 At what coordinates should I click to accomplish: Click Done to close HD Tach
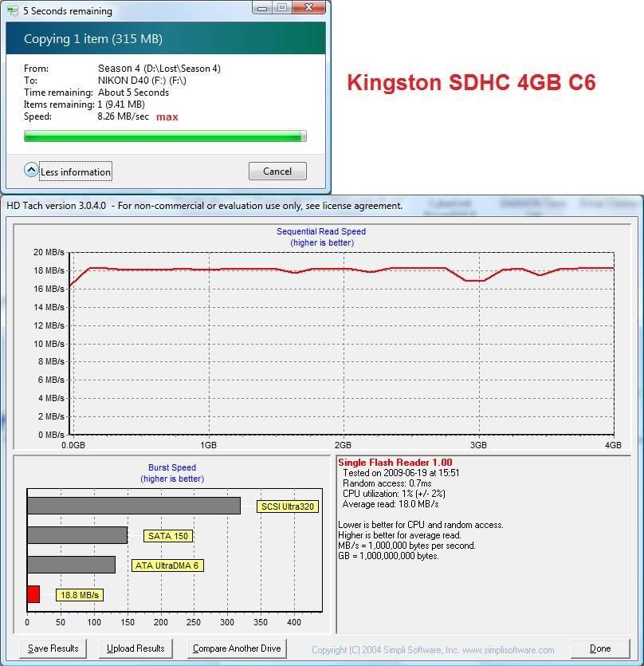click(600, 648)
